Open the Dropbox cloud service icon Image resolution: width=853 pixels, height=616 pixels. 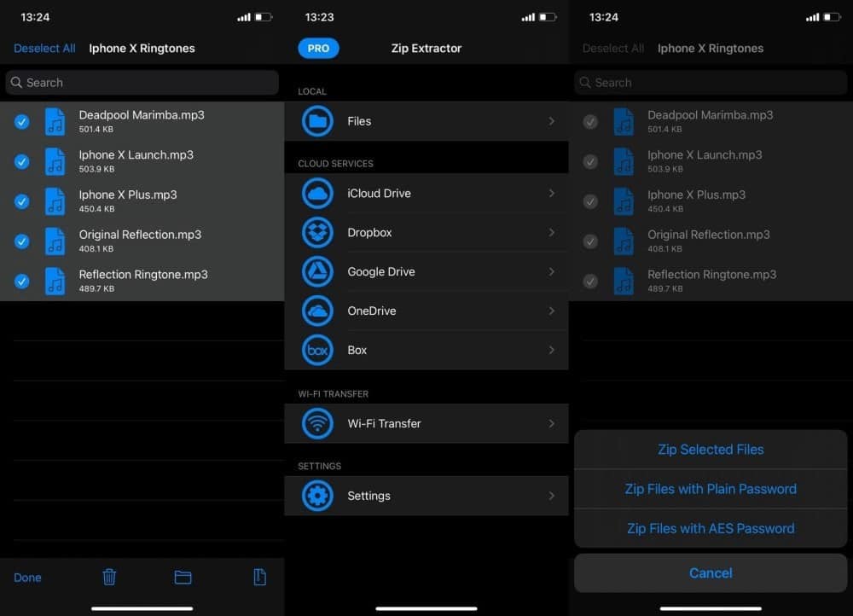(317, 232)
